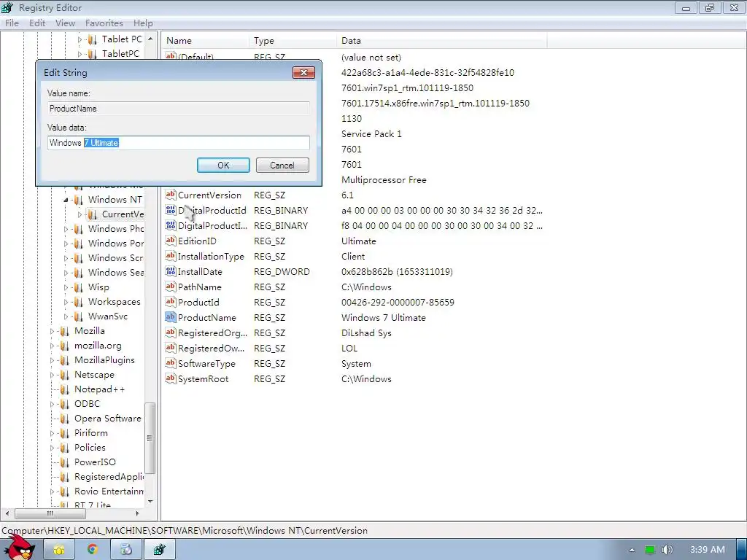Click the 'DiLshad Sys' data value
Viewport: 747px width, 560px height.
coord(366,332)
